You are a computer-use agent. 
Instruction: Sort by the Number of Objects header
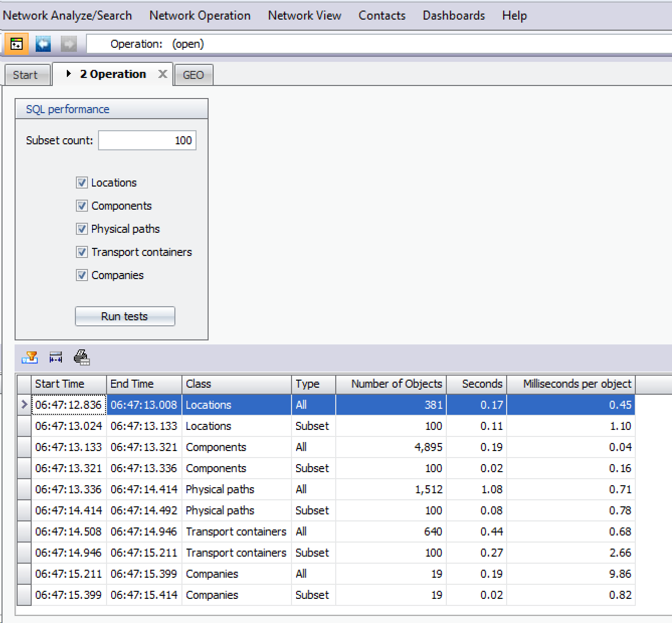pyautogui.click(x=391, y=384)
